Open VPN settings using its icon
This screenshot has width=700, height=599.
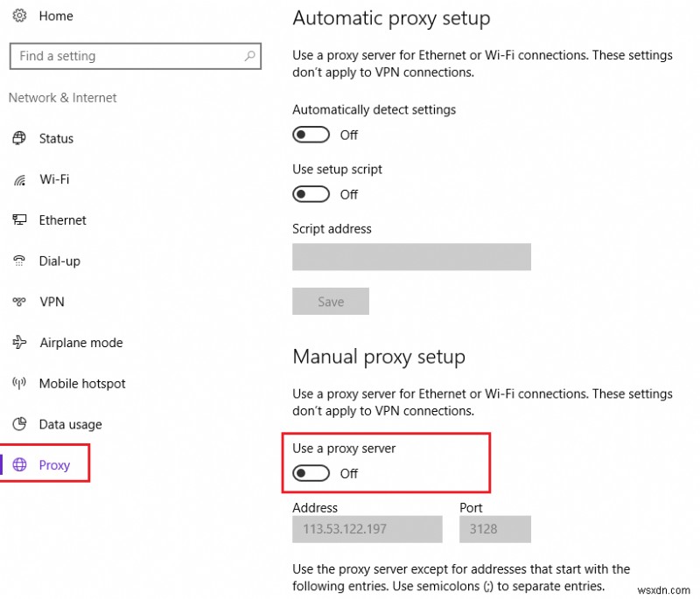[x=19, y=302]
